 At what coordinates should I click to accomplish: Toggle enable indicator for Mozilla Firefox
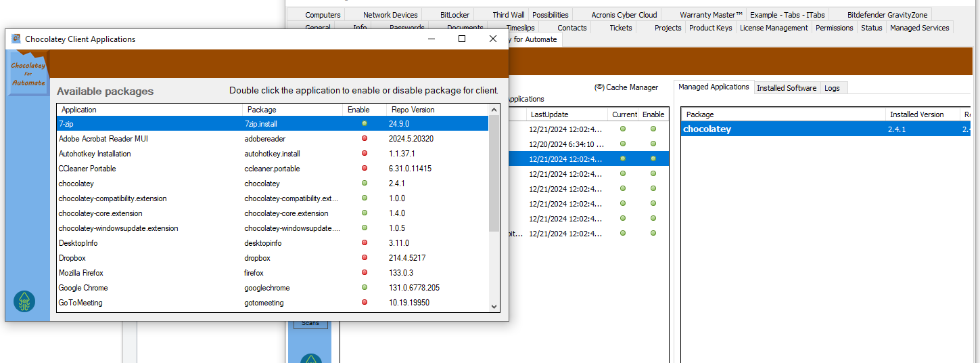pyautogui.click(x=365, y=272)
